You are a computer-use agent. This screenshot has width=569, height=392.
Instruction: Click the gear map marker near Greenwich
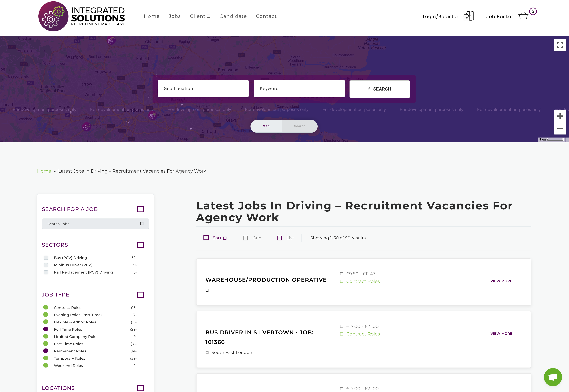153,115
